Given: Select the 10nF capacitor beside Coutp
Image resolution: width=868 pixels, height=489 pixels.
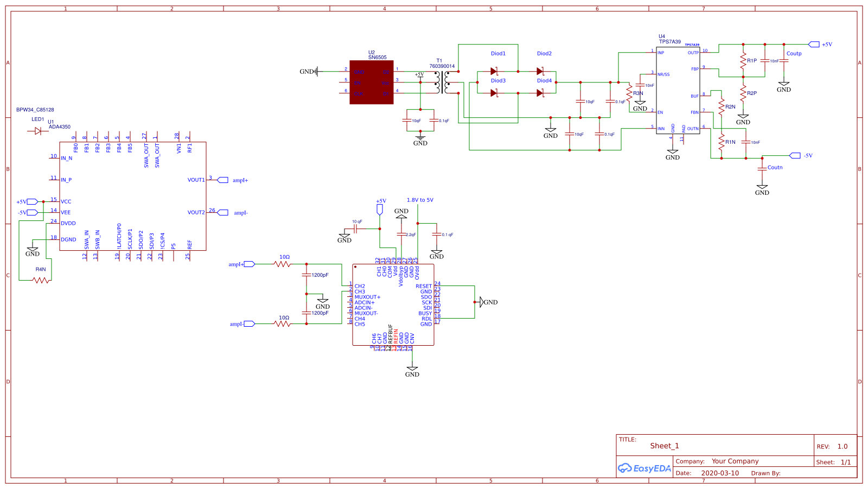Looking at the screenshot, I should (765, 62).
